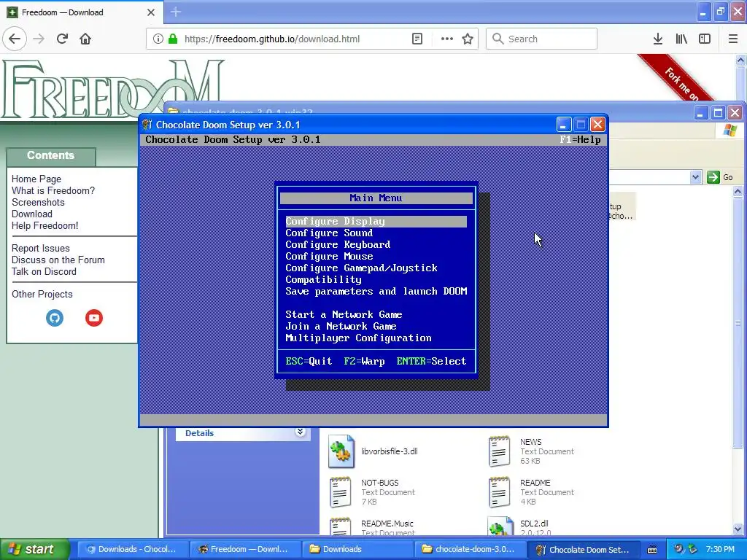The image size is (747, 560).
Task: Open libvorbisfile-3.dll file icon
Action: pyautogui.click(x=341, y=451)
